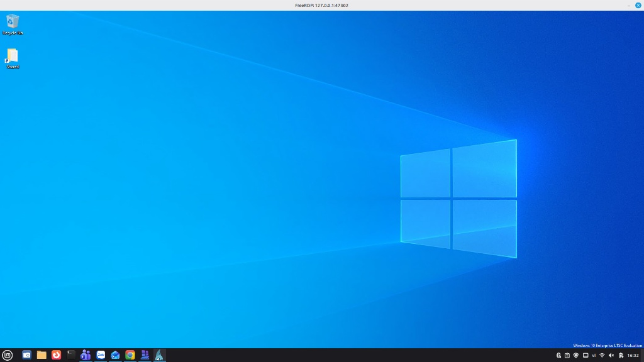The height and width of the screenshot is (362, 644).
Task: Open the calendar via the 16:32 clock
Action: 633,356
